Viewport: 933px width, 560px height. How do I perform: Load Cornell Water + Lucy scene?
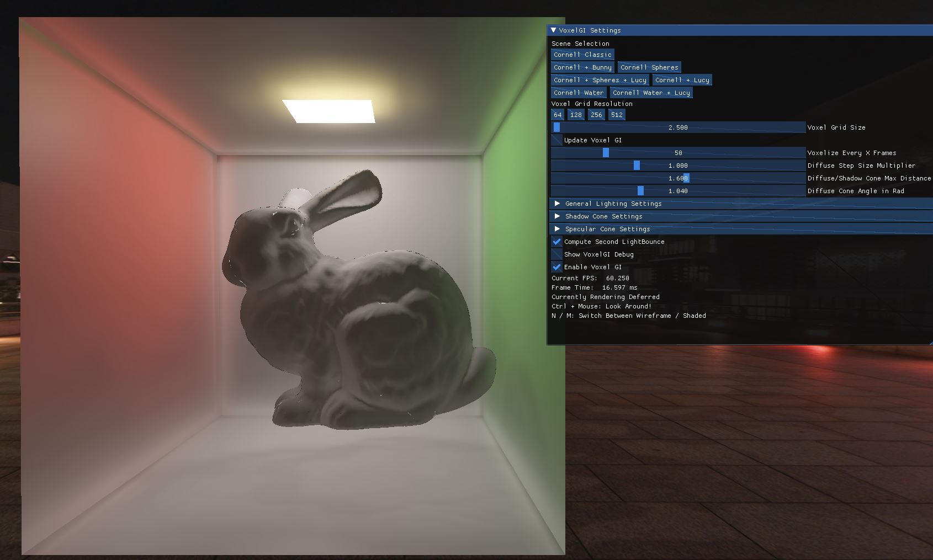coord(651,93)
